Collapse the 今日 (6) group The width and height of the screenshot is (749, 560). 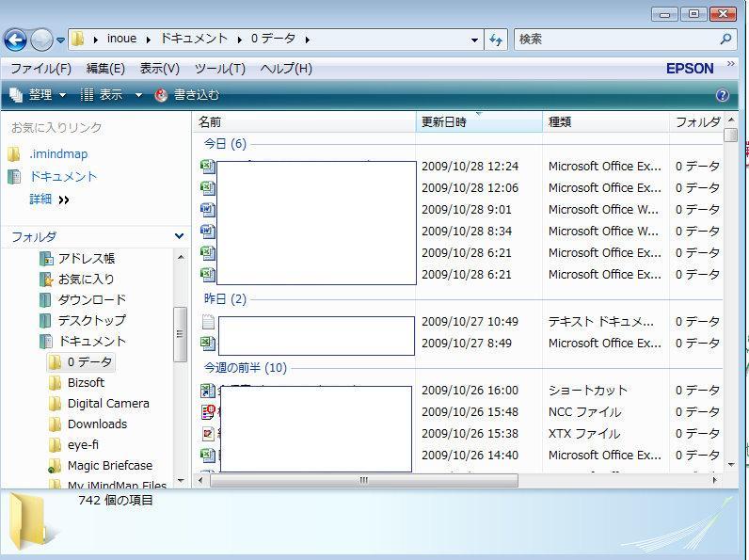pos(225,144)
